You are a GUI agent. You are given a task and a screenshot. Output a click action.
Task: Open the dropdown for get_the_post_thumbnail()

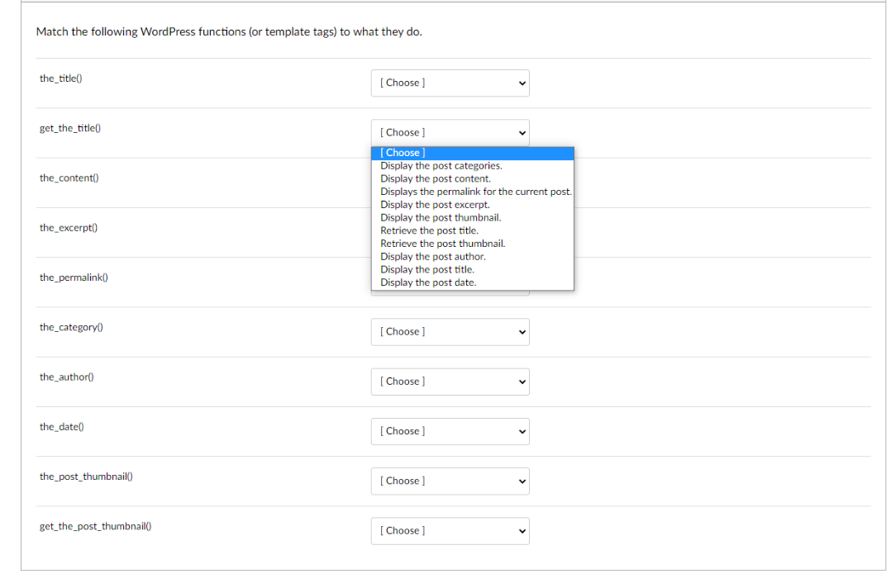pyautogui.click(x=450, y=531)
